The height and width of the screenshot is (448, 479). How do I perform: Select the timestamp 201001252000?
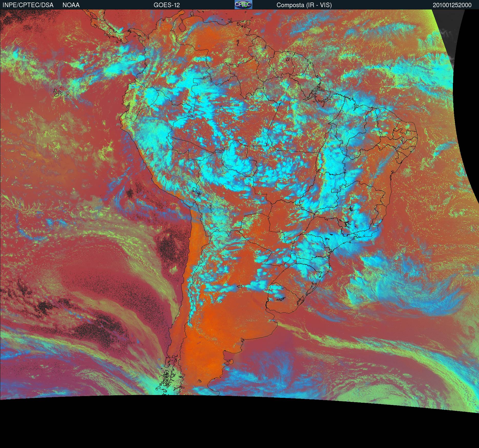(x=452, y=5)
